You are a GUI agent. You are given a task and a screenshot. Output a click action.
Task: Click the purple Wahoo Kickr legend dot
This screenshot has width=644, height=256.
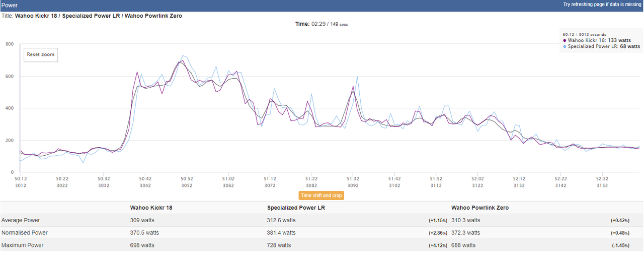[565, 40]
